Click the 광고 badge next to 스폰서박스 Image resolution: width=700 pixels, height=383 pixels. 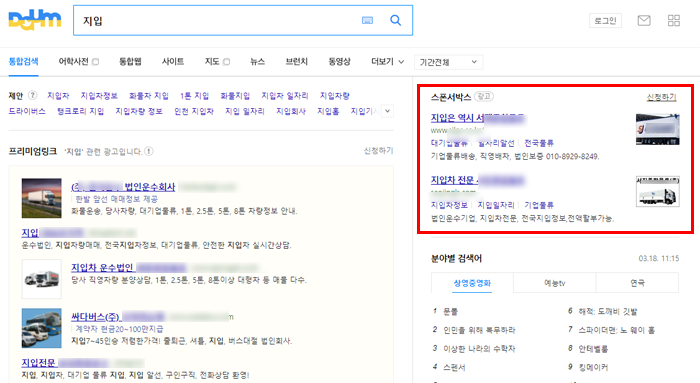483,96
